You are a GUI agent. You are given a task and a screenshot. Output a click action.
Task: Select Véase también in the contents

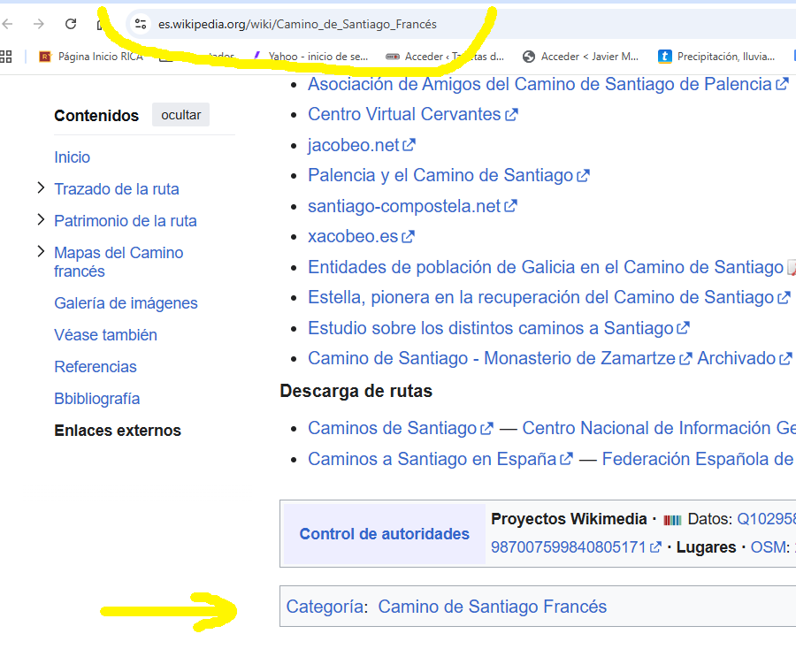point(105,335)
